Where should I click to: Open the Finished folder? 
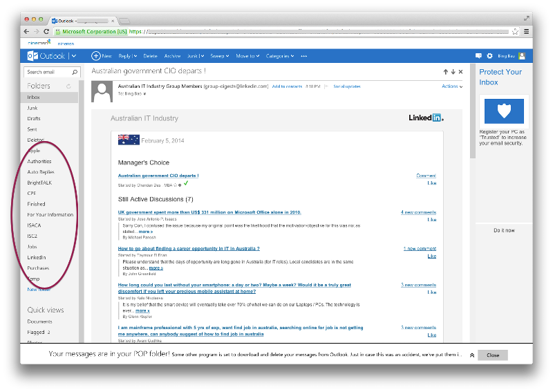pos(36,204)
